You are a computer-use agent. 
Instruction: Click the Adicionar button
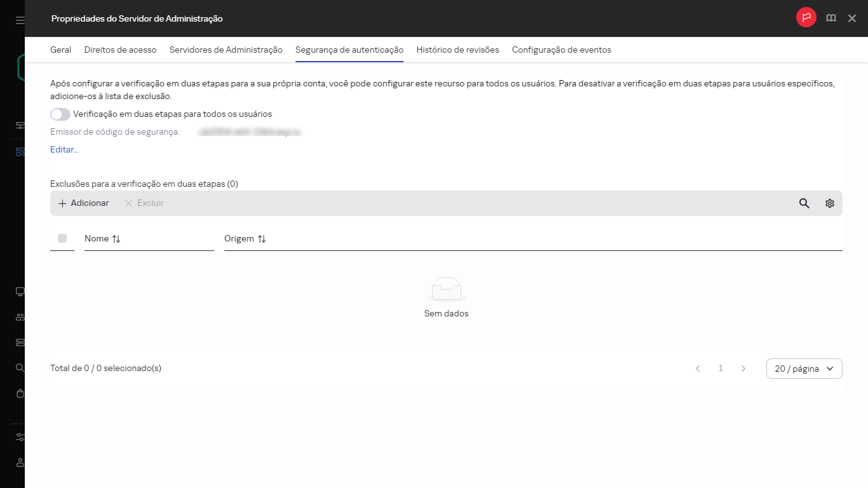pyautogui.click(x=83, y=203)
